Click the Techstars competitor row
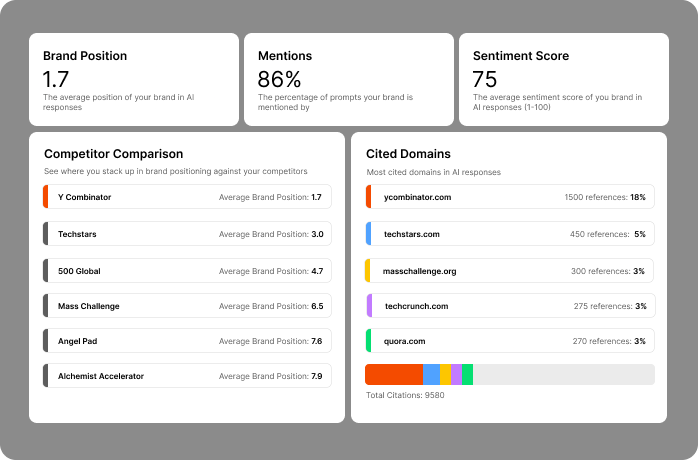Image resolution: width=698 pixels, height=460 pixels. pos(187,234)
